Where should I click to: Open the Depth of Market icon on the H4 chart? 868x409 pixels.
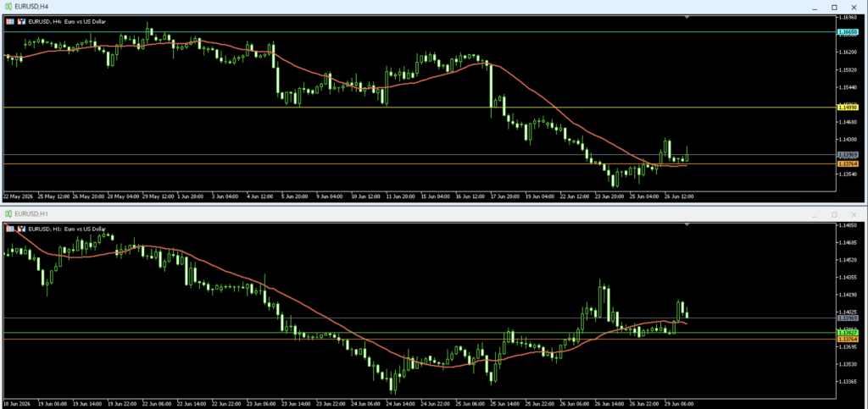coord(22,21)
